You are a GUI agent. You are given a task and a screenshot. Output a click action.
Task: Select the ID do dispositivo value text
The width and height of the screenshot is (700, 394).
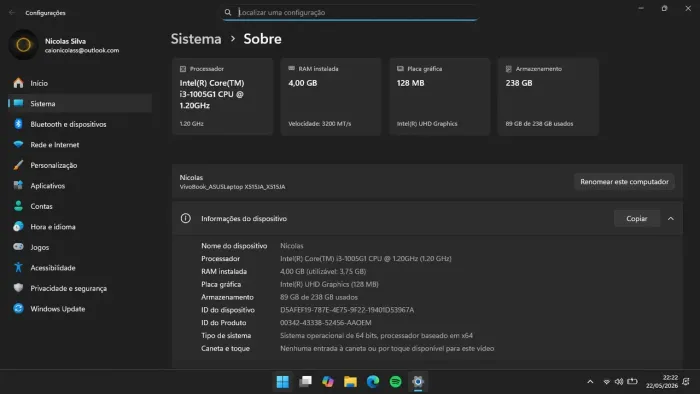tap(347, 310)
